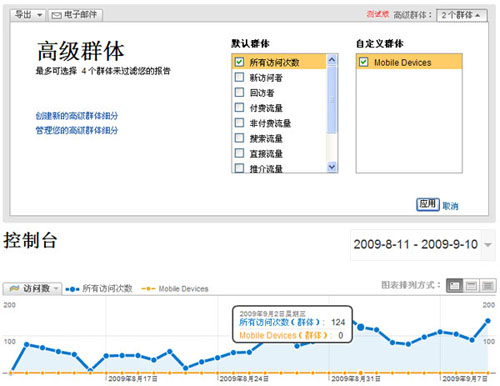The height and width of the screenshot is (386, 500).
Task: Check the 新访问者 checkbox
Action: pos(239,77)
